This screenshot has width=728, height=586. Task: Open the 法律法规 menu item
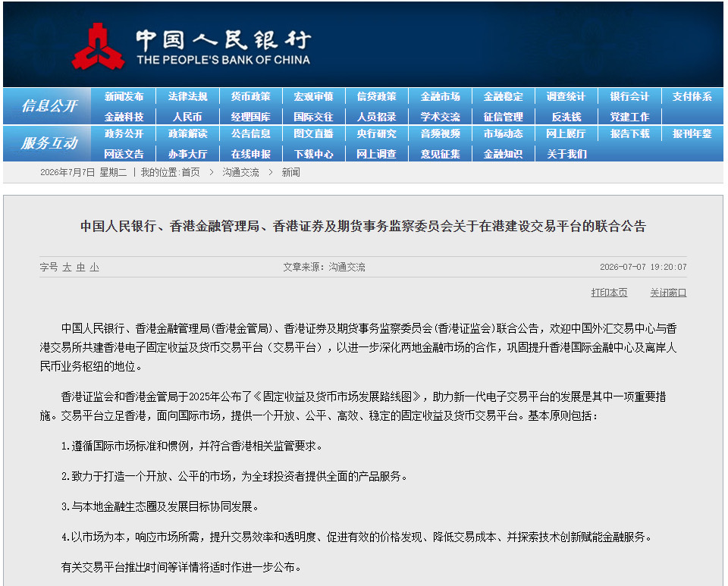187,96
